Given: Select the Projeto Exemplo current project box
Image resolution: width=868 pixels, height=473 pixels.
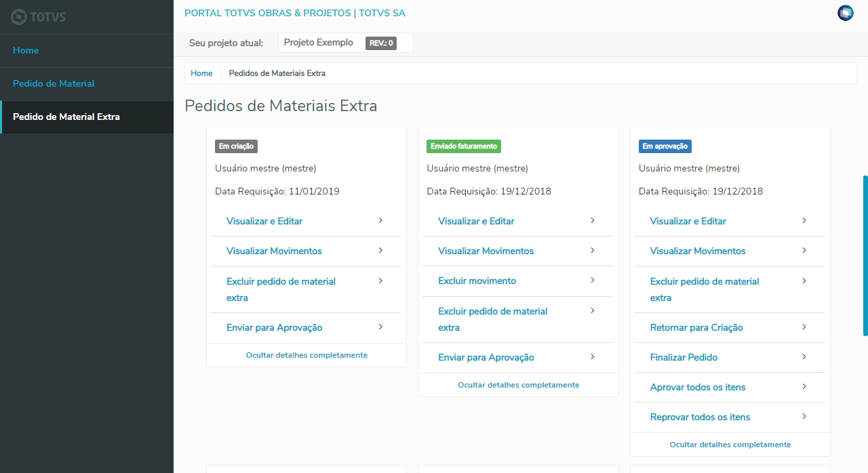Looking at the screenshot, I should point(346,43).
